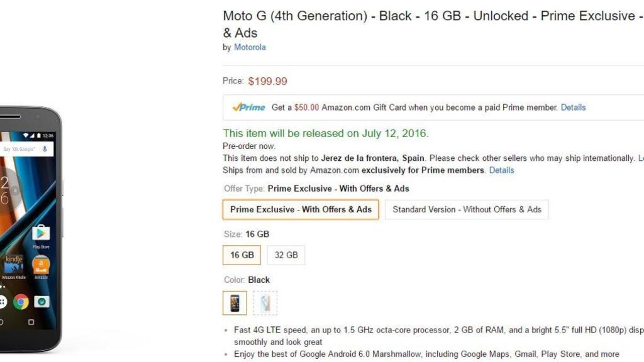This screenshot has width=644, height=362.
Task: Click Details link next to Prime members shipping
Action: click(501, 170)
